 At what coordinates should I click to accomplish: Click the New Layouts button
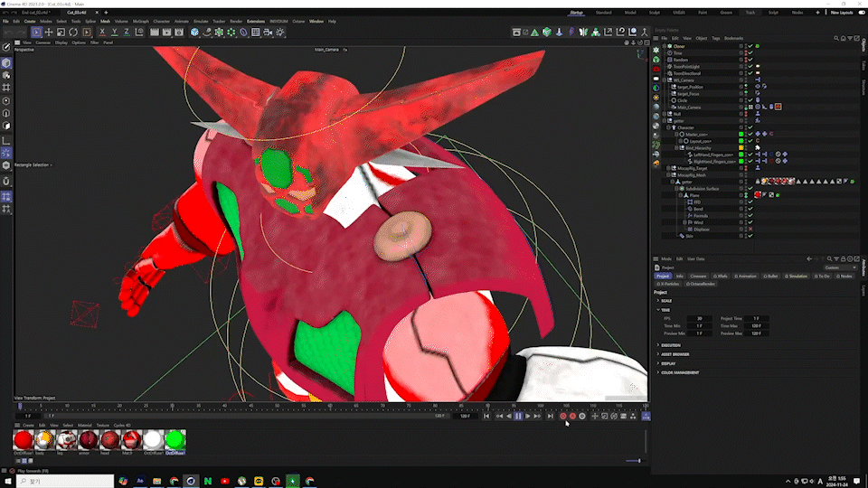pyautogui.click(x=842, y=13)
